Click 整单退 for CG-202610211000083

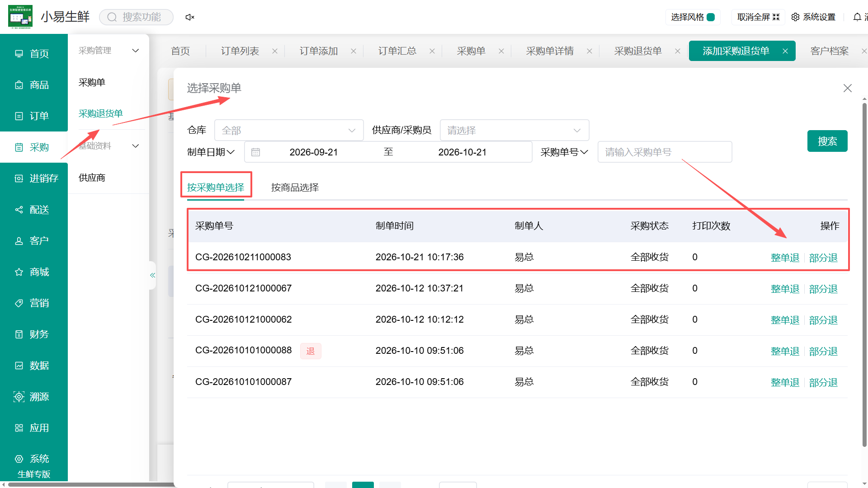click(785, 258)
